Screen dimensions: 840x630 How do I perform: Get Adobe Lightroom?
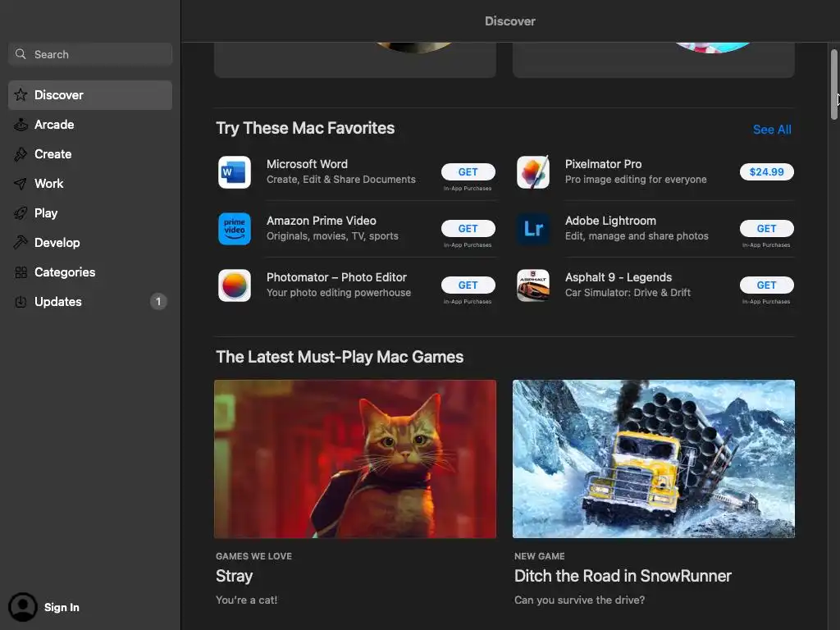767,229
